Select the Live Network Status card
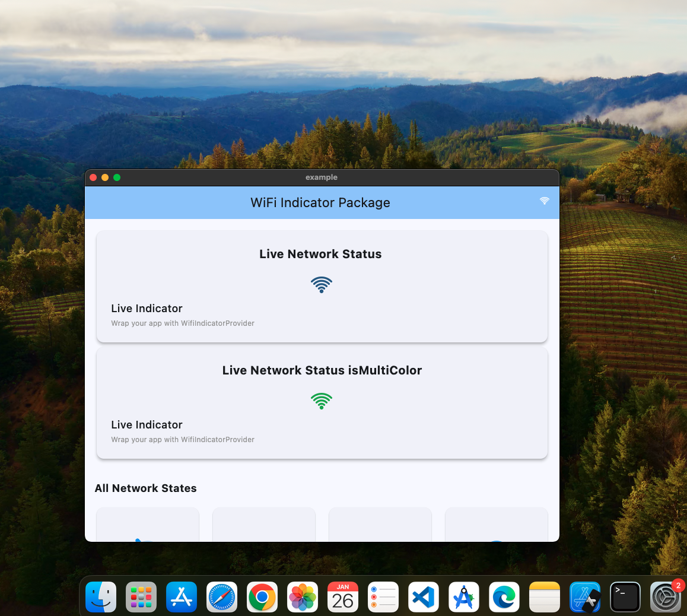687x616 pixels. coord(322,287)
